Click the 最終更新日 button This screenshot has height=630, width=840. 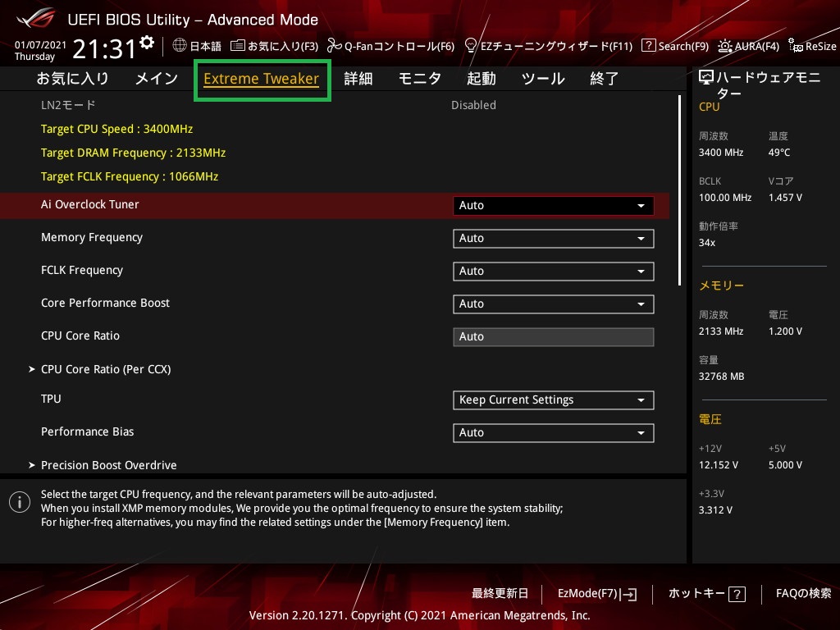click(500, 594)
